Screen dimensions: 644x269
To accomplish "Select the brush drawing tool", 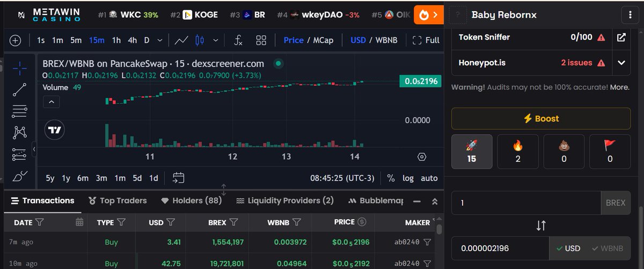I will pyautogui.click(x=19, y=176).
